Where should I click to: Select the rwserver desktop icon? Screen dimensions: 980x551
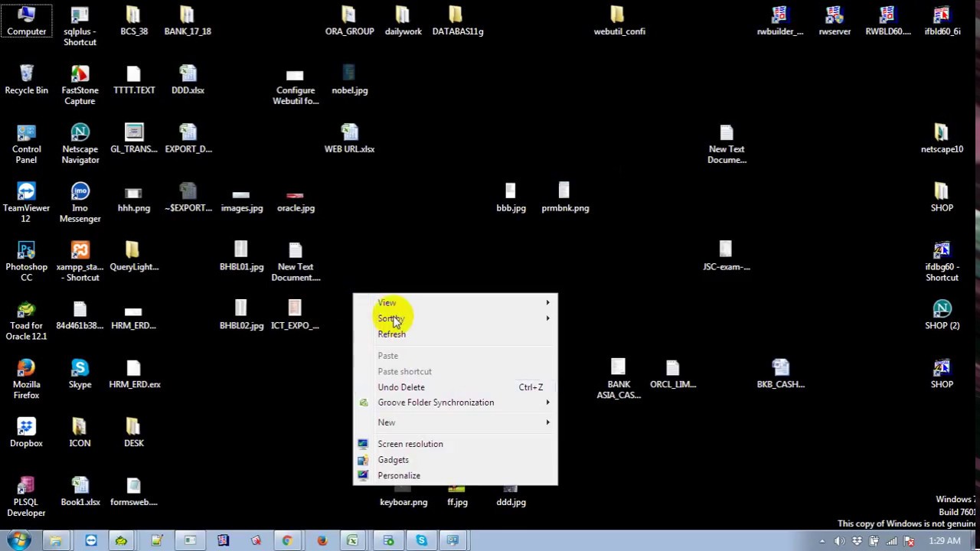[x=835, y=21]
